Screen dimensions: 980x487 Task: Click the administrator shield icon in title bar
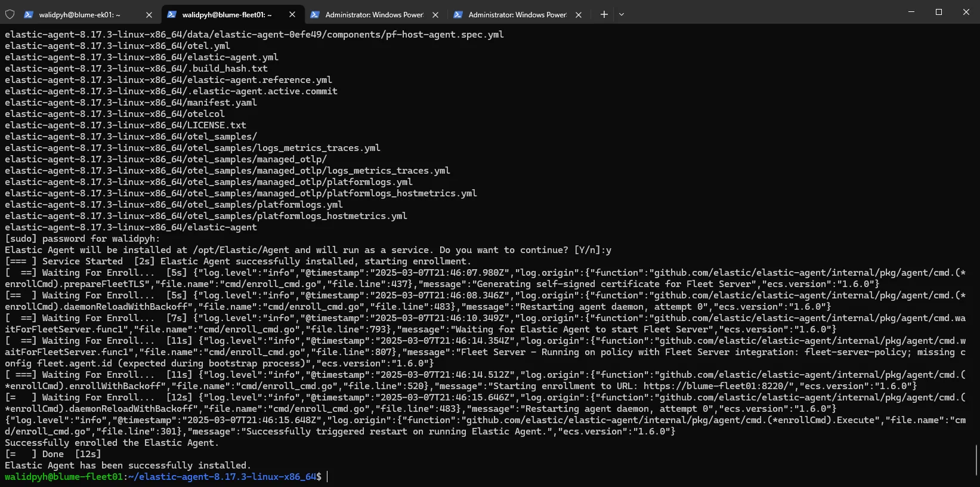[10, 14]
